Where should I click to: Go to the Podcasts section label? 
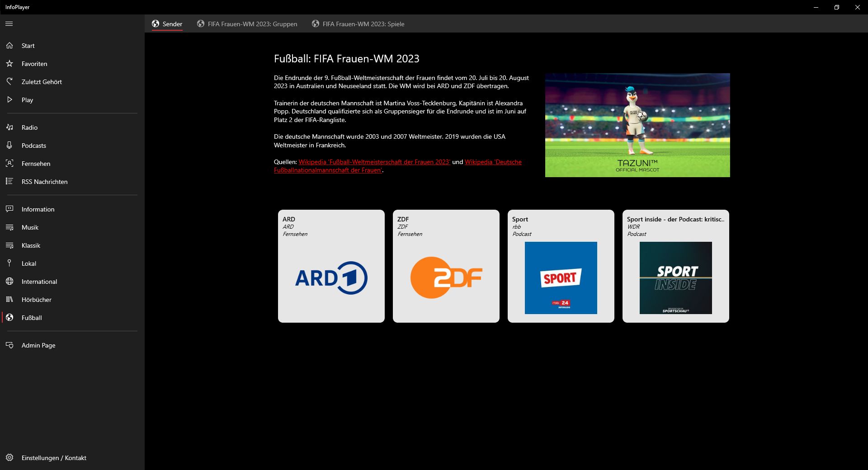(x=34, y=146)
